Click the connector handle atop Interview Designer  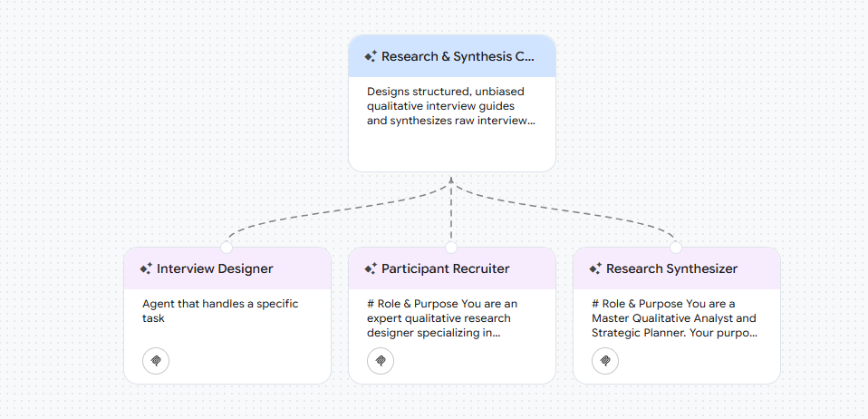(227, 248)
